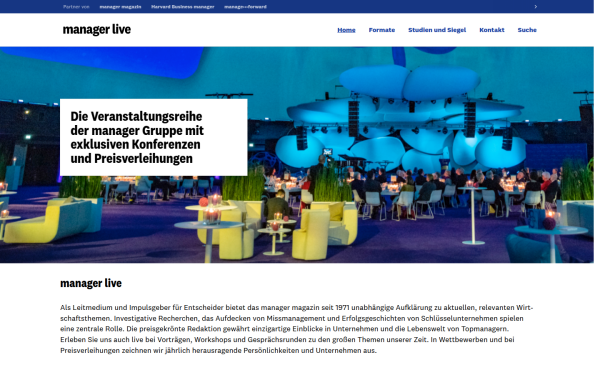The image size is (600, 375).
Task: Click paragraph starting 'Als Leitmedium und Impulsgeber'
Action: click(297, 329)
